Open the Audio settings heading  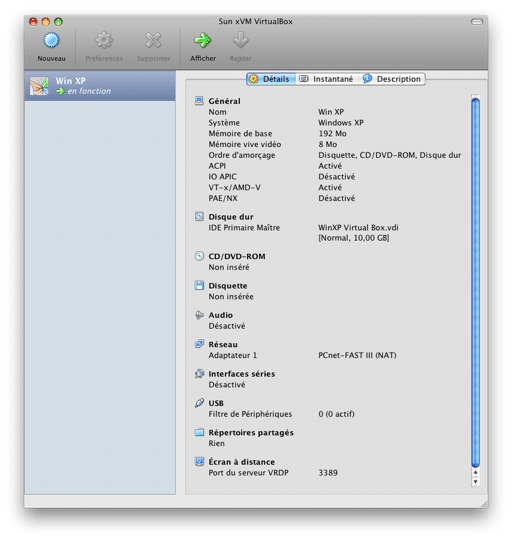220,315
